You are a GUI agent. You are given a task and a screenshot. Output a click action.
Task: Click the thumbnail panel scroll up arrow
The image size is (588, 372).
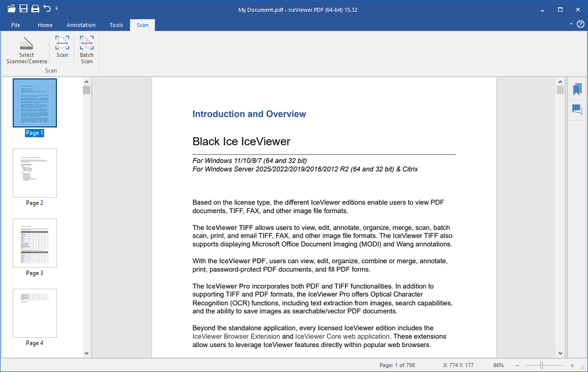pyautogui.click(x=87, y=82)
